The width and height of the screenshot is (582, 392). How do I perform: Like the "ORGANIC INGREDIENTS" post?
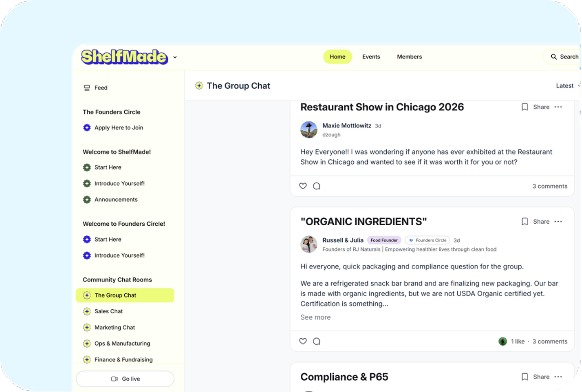click(303, 341)
